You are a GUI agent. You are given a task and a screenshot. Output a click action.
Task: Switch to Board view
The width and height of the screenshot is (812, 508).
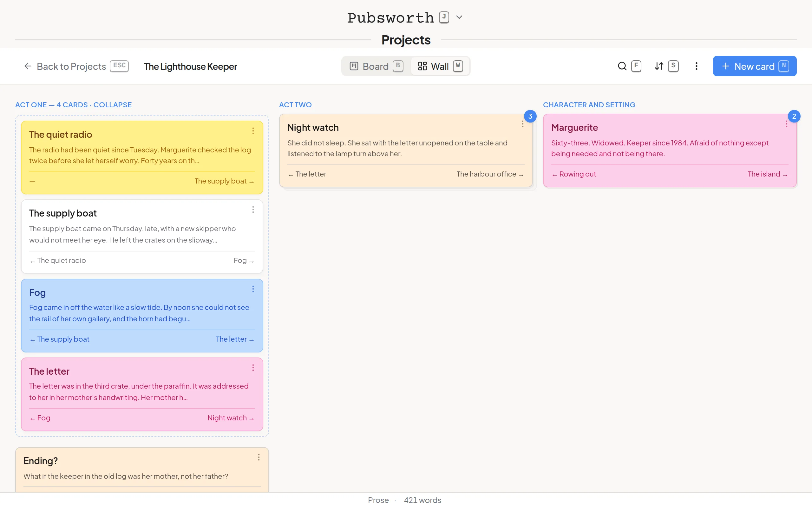point(376,66)
